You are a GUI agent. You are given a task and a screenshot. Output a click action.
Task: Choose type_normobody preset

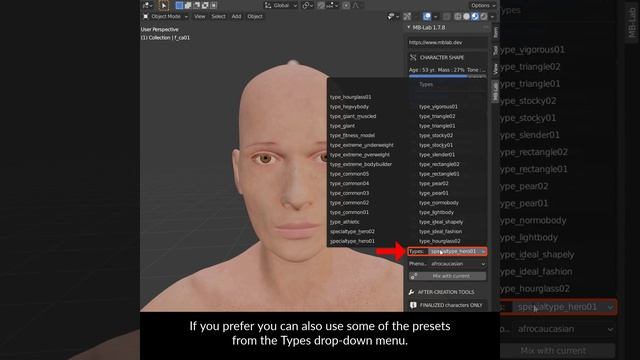point(439,202)
